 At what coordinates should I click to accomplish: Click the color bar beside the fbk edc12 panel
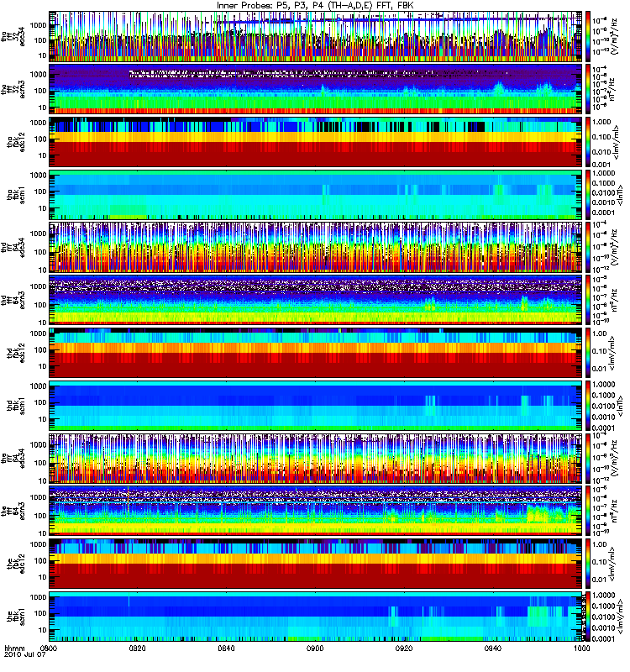(588, 564)
